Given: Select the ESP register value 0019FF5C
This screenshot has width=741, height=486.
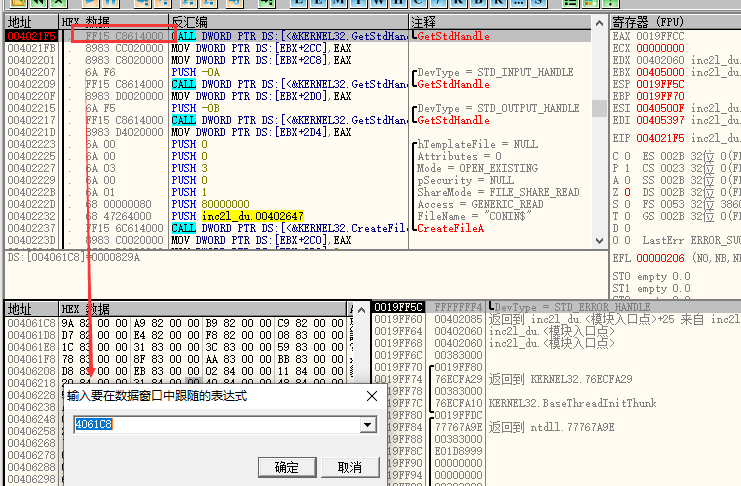Looking at the screenshot, I should click(x=660, y=84).
